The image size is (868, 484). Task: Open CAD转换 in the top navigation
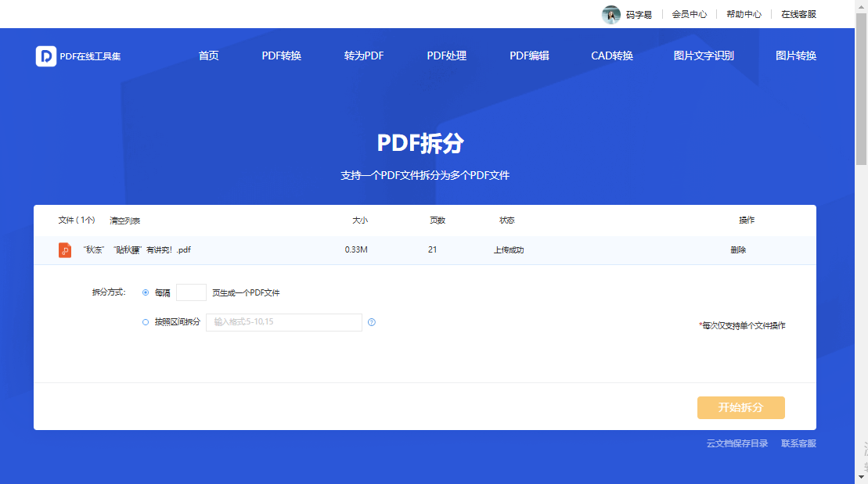612,56
